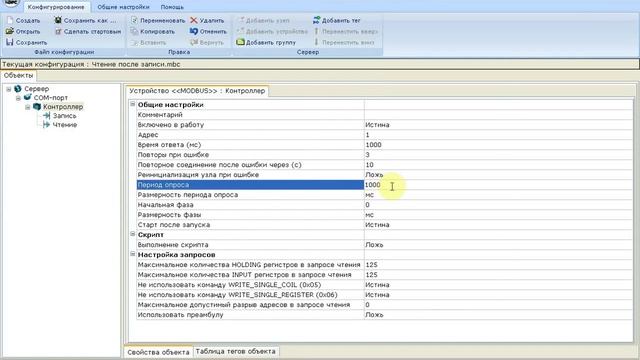Click the Чтение tag icon
The height and width of the screenshot is (360, 640).
47,124
